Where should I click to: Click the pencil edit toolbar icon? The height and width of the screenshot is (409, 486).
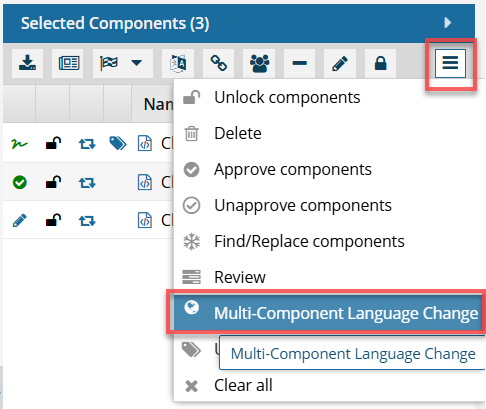click(x=340, y=63)
